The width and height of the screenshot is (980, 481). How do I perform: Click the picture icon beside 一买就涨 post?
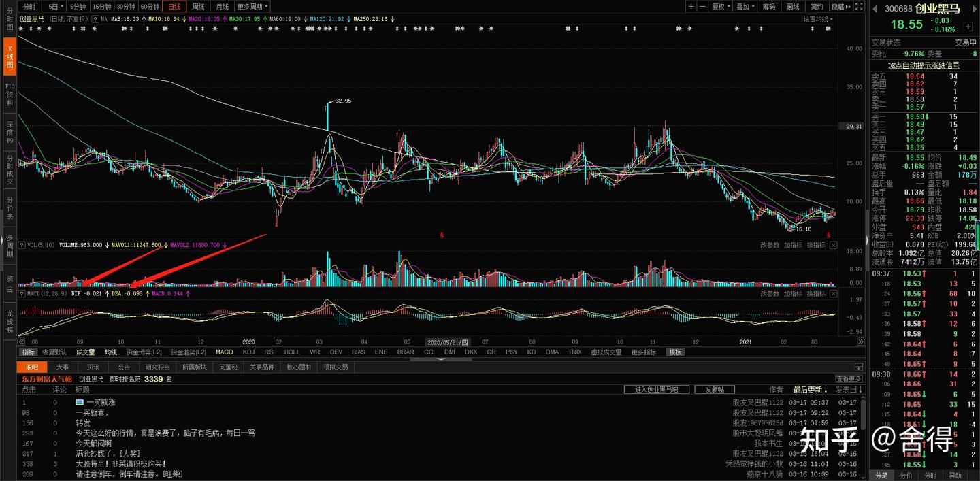(x=80, y=403)
